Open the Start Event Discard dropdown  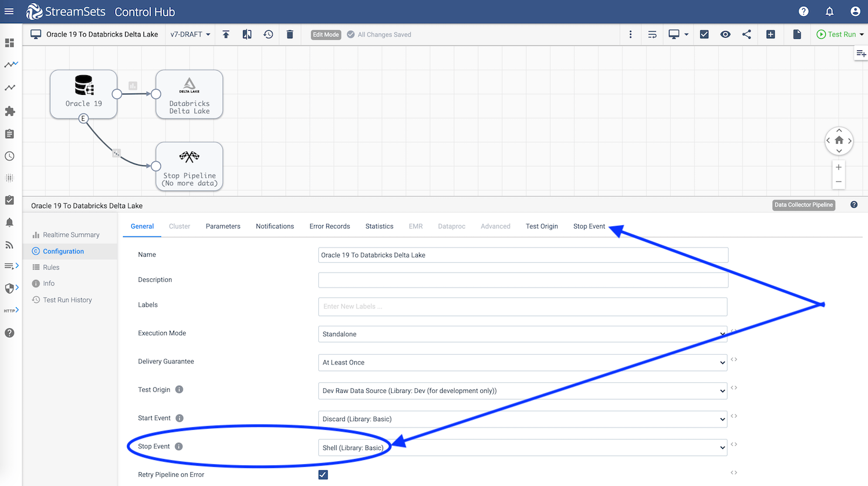523,419
